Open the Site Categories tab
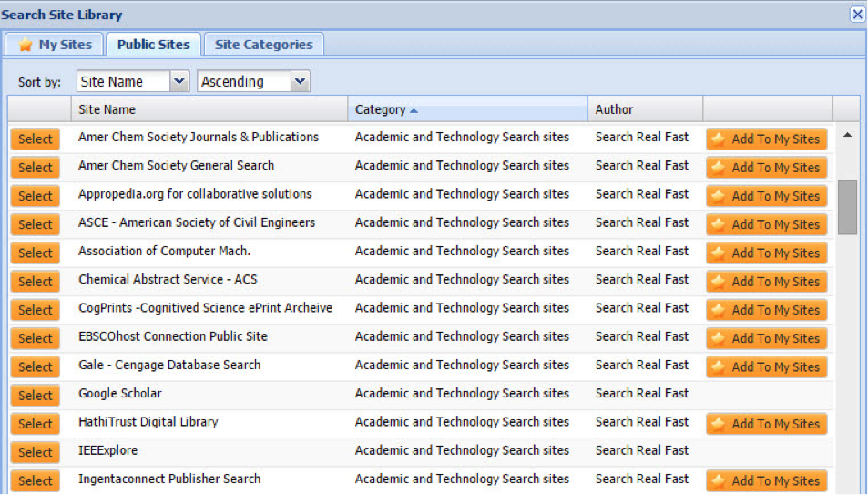The height and width of the screenshot is (495, 868). (x=263, y=45)
